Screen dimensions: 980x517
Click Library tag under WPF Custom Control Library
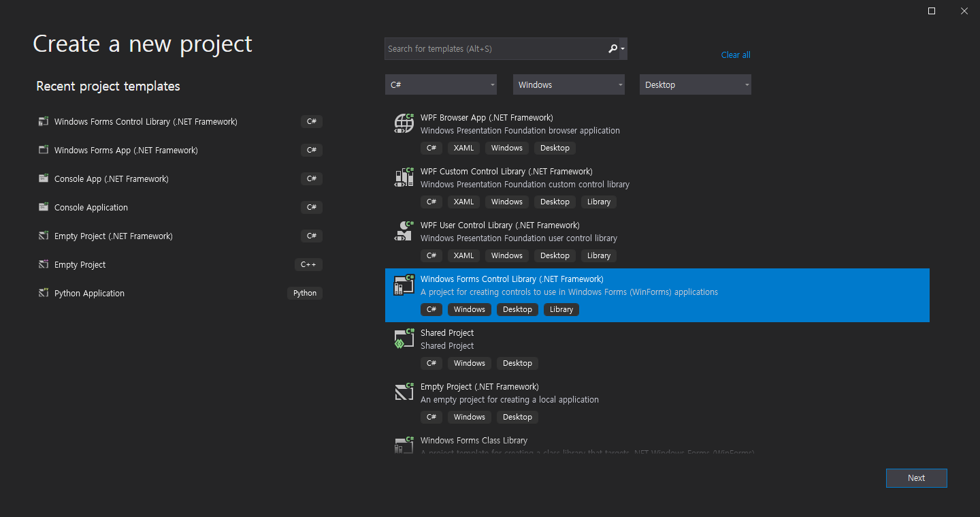[599, 202]
